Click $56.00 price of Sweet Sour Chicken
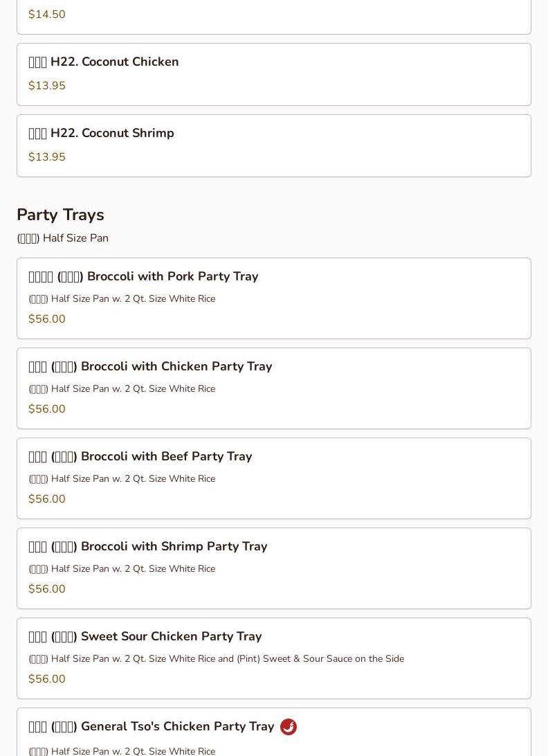548x756 pixels. tap(47, 679)
